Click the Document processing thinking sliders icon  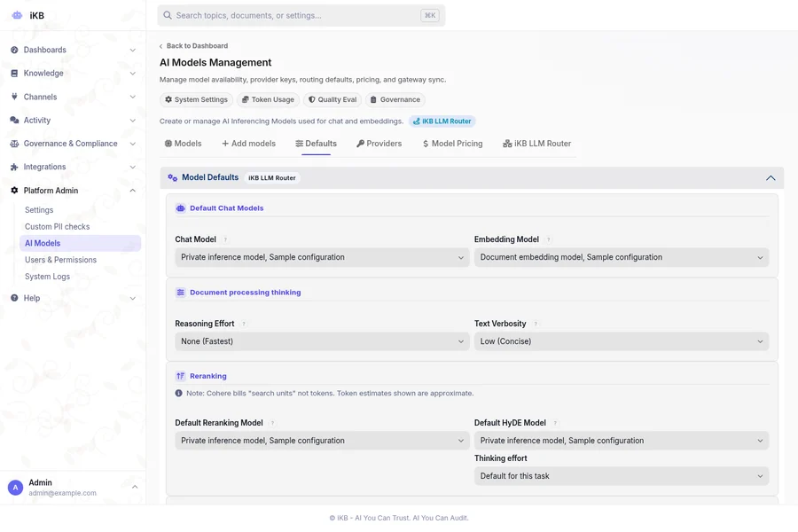pos(181,293)
